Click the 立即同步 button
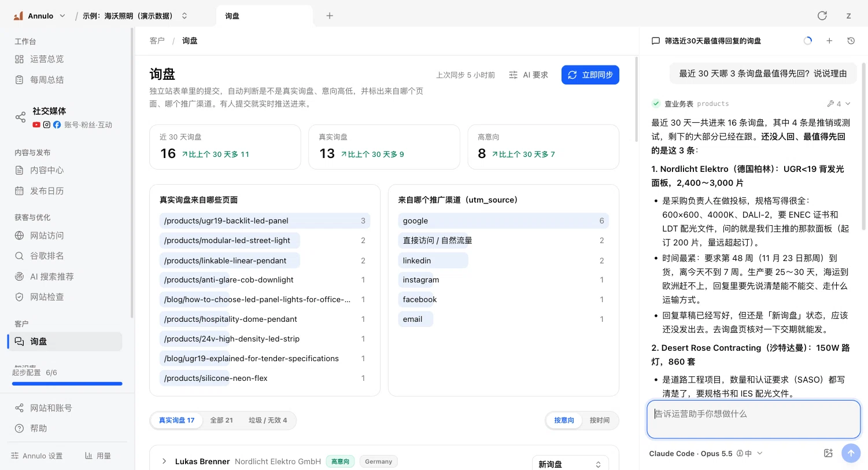 point(590,75)
